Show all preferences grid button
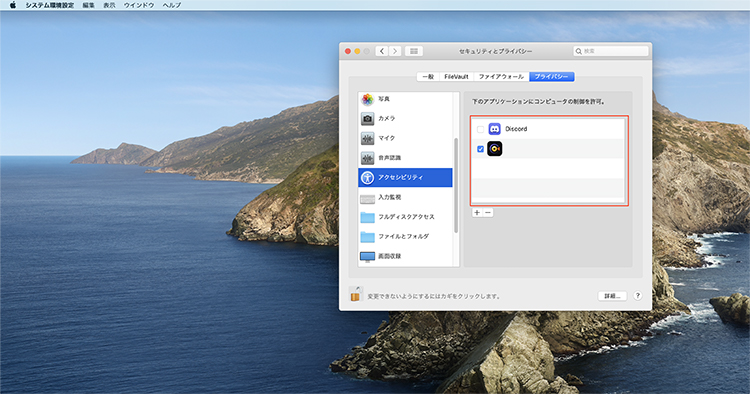The image size is (750, 394). pos(414,51)
